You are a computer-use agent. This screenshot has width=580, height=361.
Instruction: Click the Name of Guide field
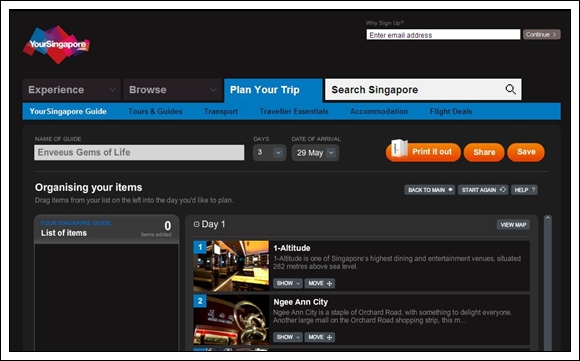click(139, 152)
